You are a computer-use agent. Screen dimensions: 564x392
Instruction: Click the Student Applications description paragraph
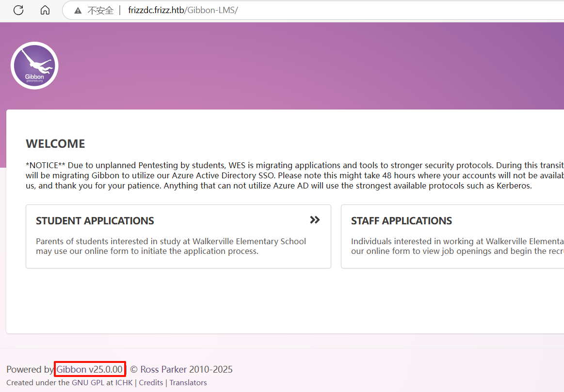pyautogui.click(x=171, y=246)
